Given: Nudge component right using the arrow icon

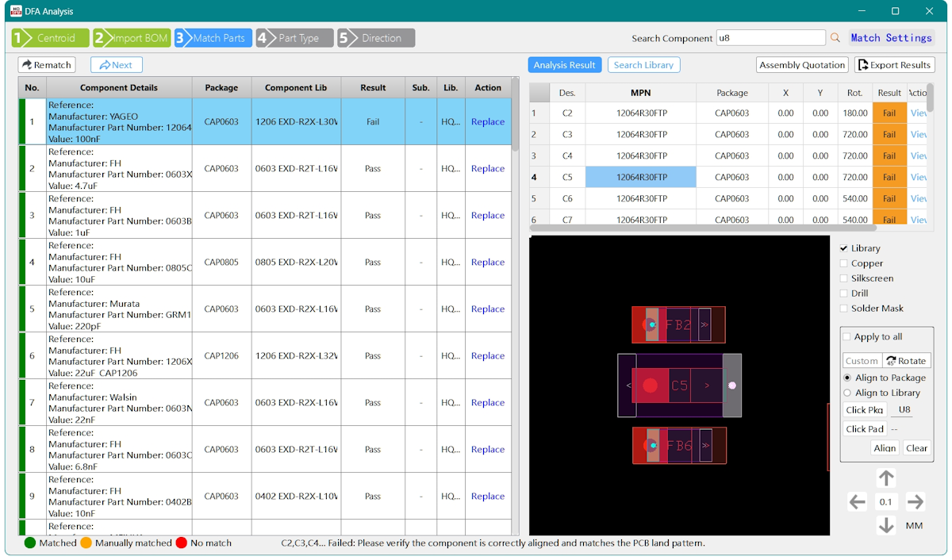Looking at the screenshot, I should pos(915,501).
